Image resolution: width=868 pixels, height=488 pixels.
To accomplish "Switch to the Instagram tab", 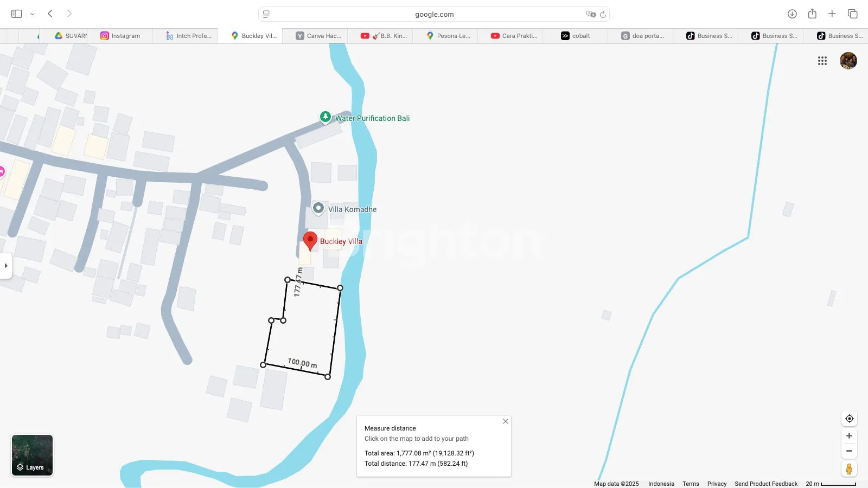I will pos(120,36).
